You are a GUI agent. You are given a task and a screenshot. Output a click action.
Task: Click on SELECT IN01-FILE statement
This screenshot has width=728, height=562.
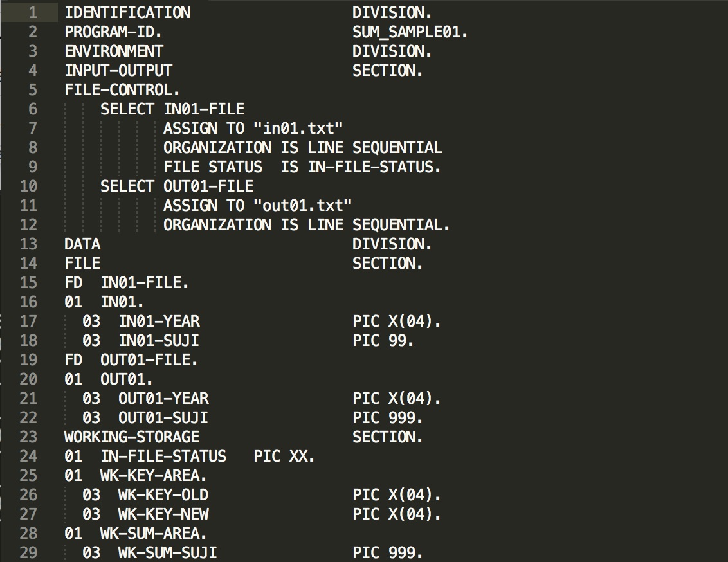(x=172, y=109)
